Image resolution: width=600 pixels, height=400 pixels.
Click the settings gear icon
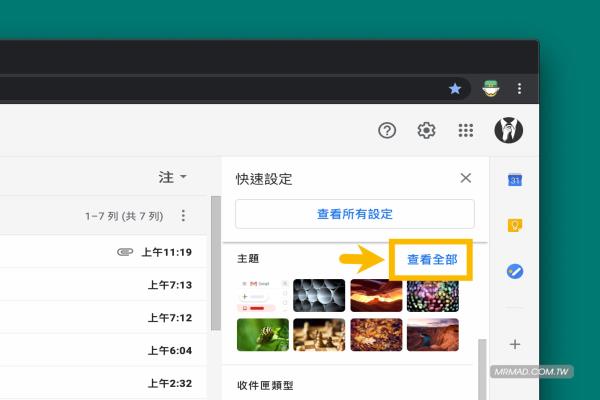tap(426, 131)
